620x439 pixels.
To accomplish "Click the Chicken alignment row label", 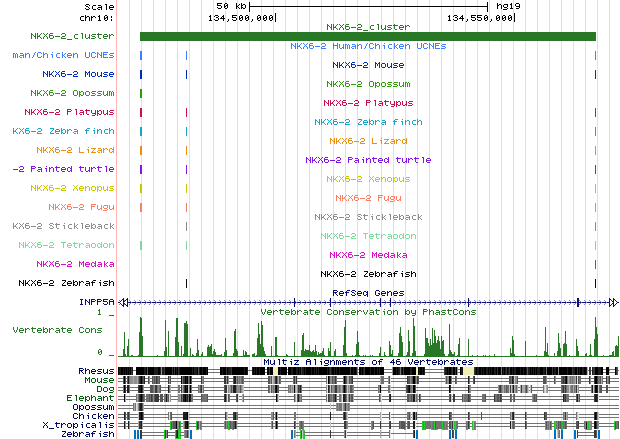I will coord(95,416).
